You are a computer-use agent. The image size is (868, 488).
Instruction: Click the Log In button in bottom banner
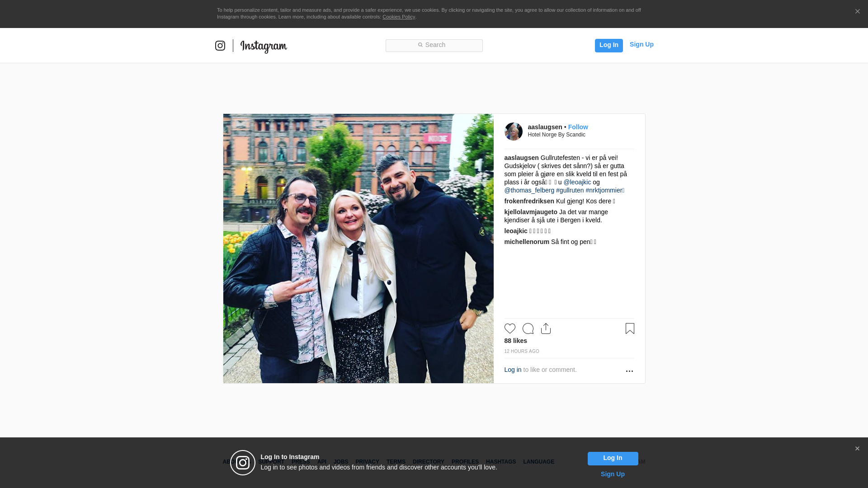click(613, 459)
